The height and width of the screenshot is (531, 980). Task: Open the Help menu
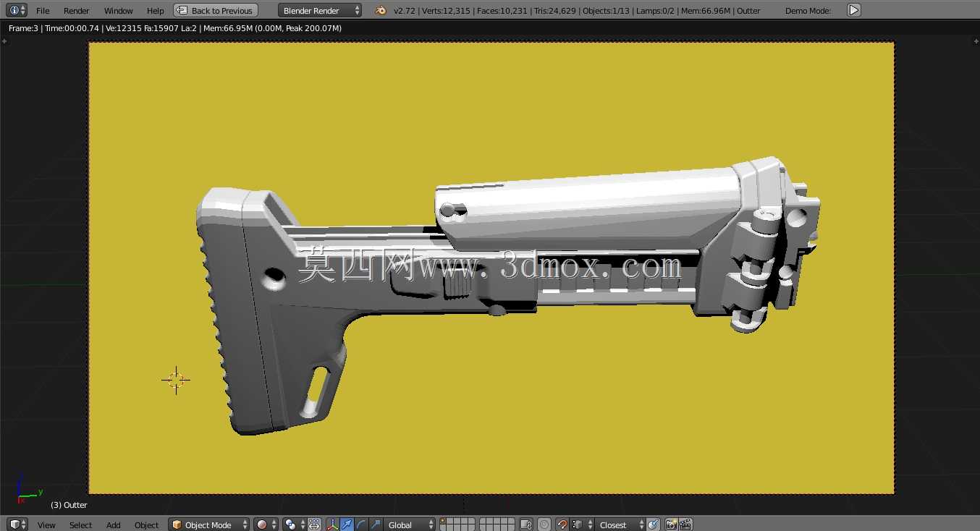(156, 11)
